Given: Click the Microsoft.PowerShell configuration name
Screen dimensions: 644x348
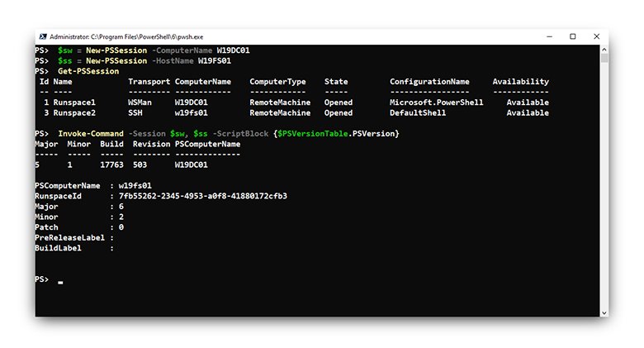Looking at the screenshot, I should tap(429, 102).
